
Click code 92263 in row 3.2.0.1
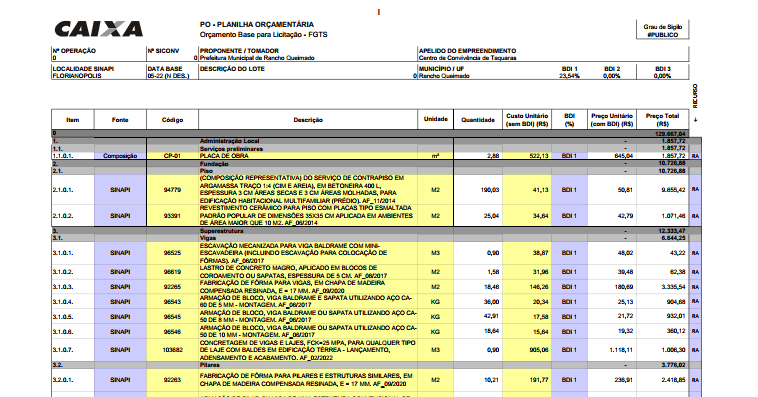(x=173, y=380)
